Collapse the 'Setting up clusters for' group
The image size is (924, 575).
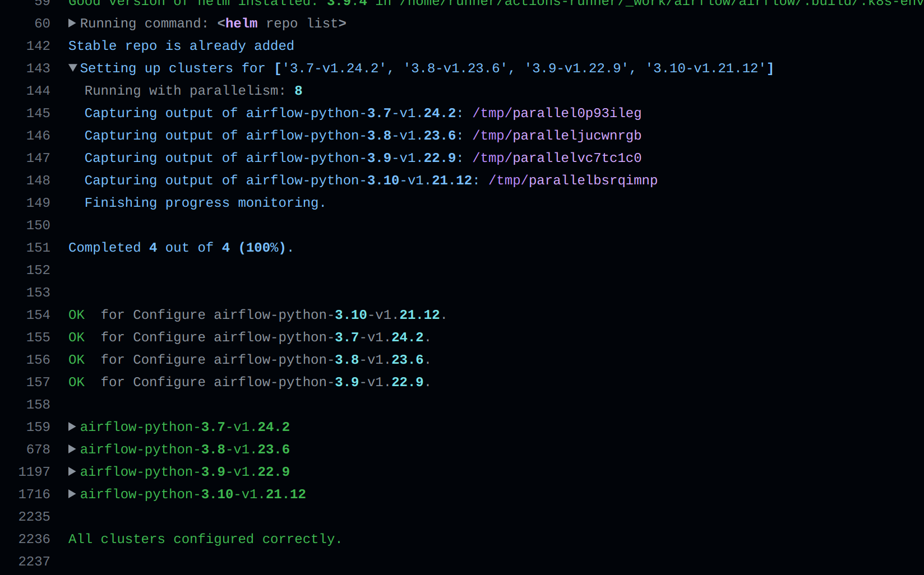pos(72,68)
